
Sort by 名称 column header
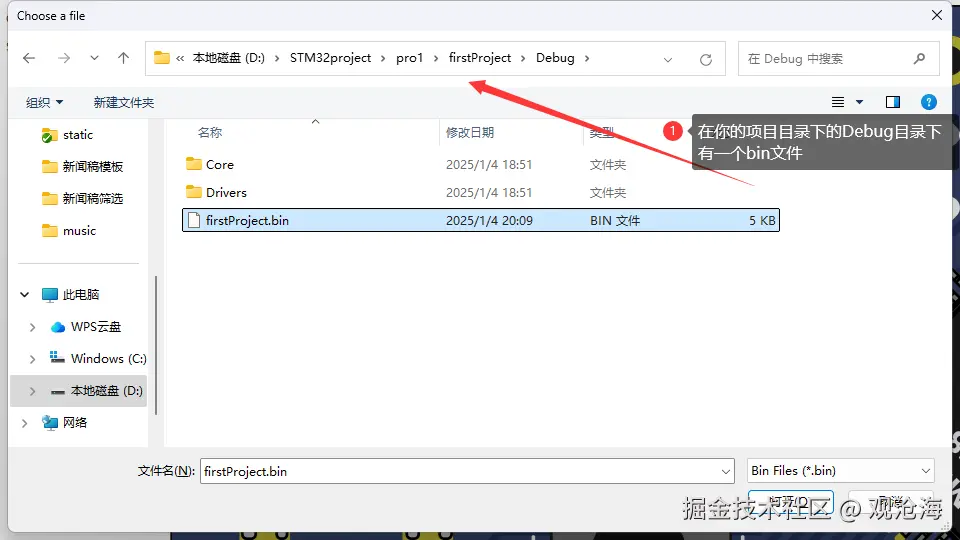(210, 132)
